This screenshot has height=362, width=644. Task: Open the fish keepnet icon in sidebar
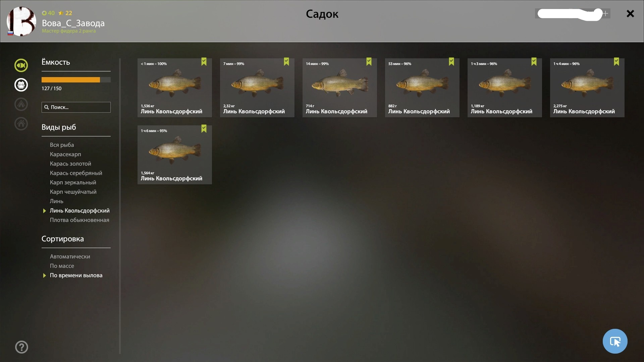pos(21,65)
